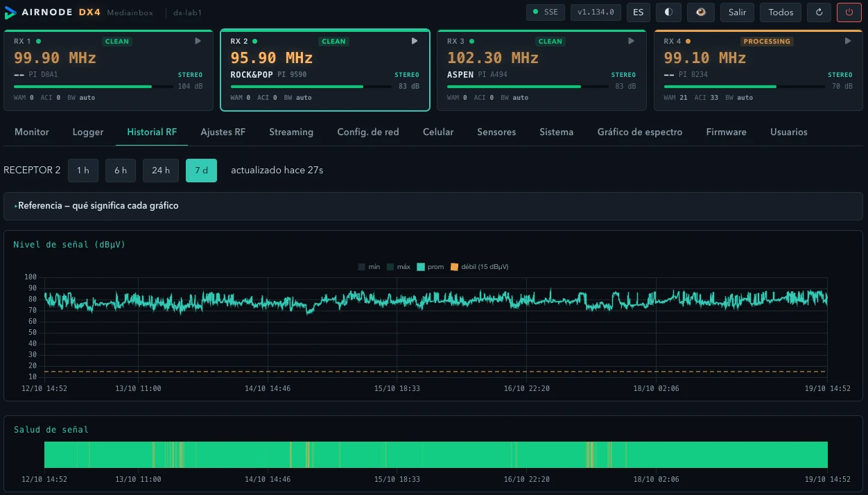Select the 24 h time range
This screenshot has height=495, width=868.
[161, 171]
